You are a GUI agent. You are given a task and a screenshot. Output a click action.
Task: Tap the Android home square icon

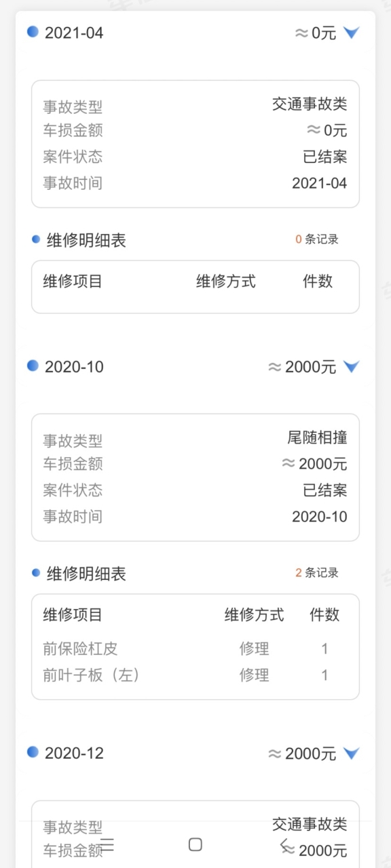(195, 844)
